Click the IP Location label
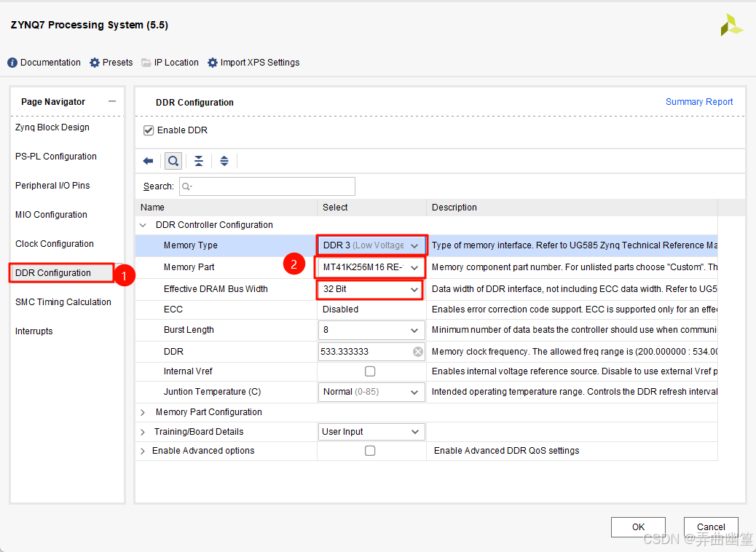The height and width of the screenshot is (552, 756). (x=176, y=63)
